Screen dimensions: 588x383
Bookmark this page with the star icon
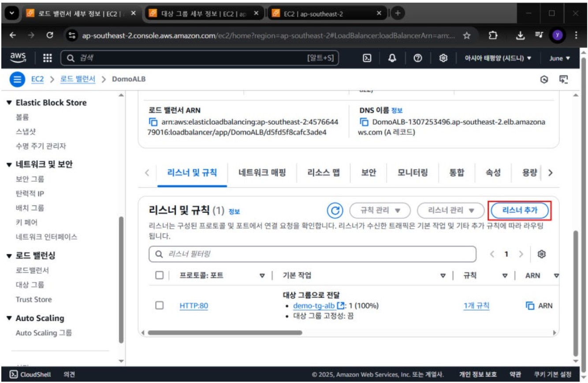466,36
